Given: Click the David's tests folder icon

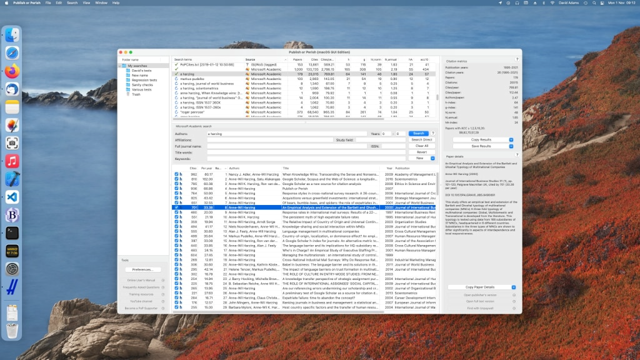Looking at the screenshot, I should click(x=128, y=71).
